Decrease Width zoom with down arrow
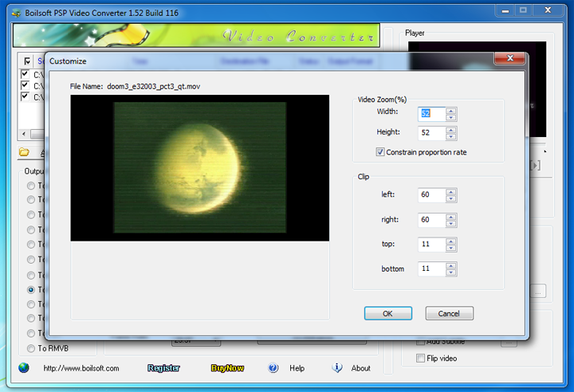 coord(451,117)
